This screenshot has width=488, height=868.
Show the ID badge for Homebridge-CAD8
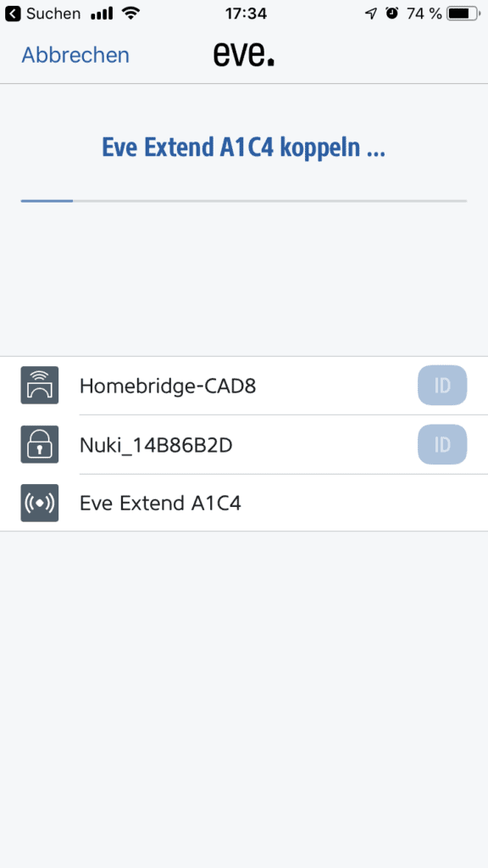tap(442, 386)
